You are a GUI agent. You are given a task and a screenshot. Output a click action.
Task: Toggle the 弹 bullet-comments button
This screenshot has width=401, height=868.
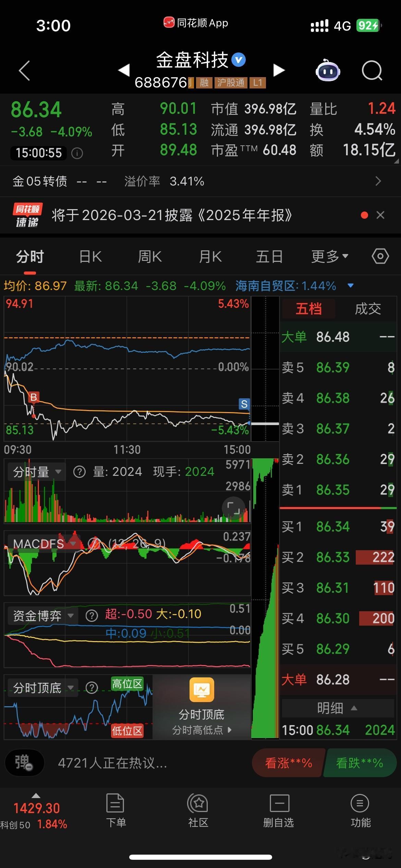(24, 763)
